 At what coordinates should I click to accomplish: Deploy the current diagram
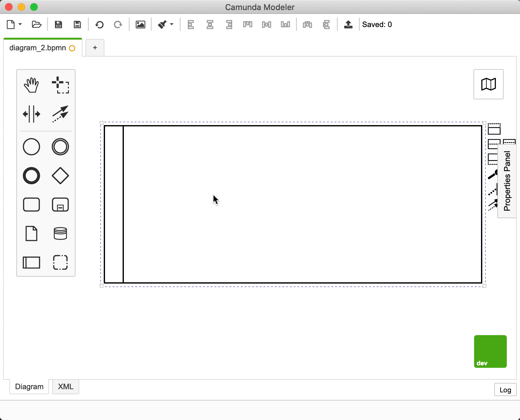(349, 25)
